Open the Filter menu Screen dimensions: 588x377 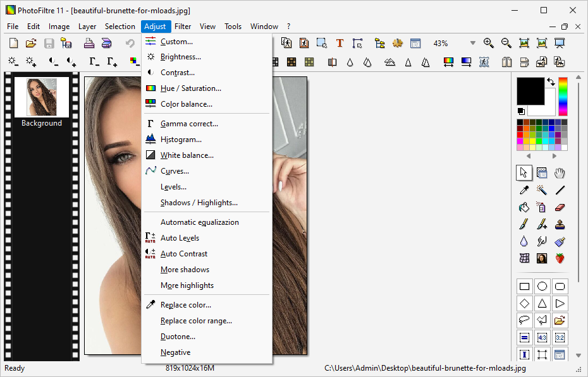click(x=182, y=26)
